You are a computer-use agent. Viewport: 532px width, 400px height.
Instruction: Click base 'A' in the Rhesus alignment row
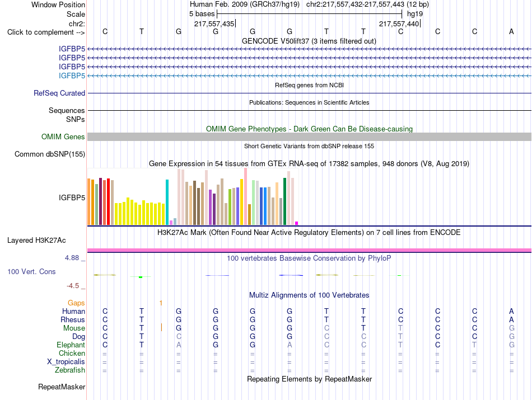tap(511, 319)
